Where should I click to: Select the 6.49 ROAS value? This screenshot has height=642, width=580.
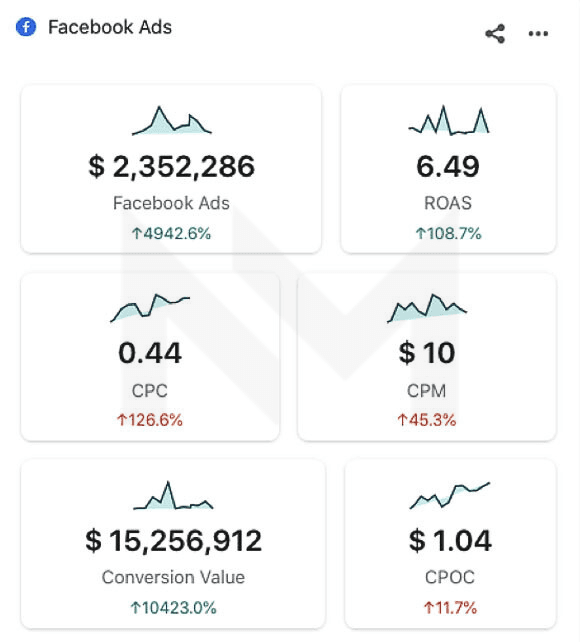pos(448,167)
